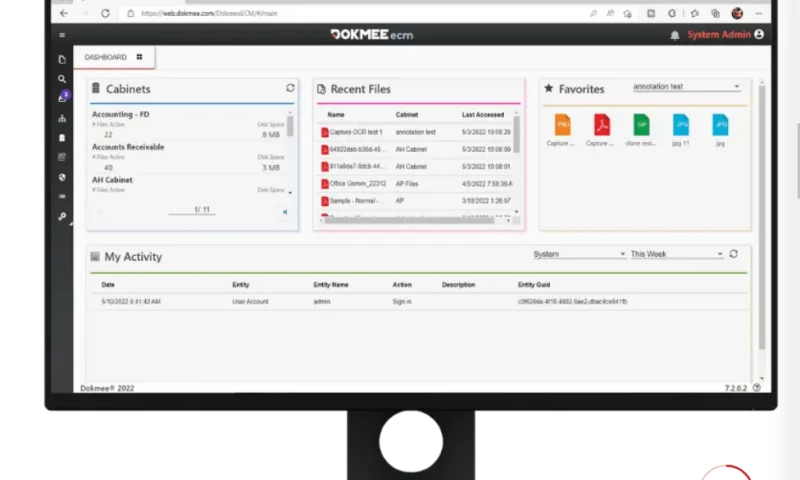Go to the last page of Cabinets
This screenshot has height=480, width=800.
pyautogui.click(x=285, y=212)
